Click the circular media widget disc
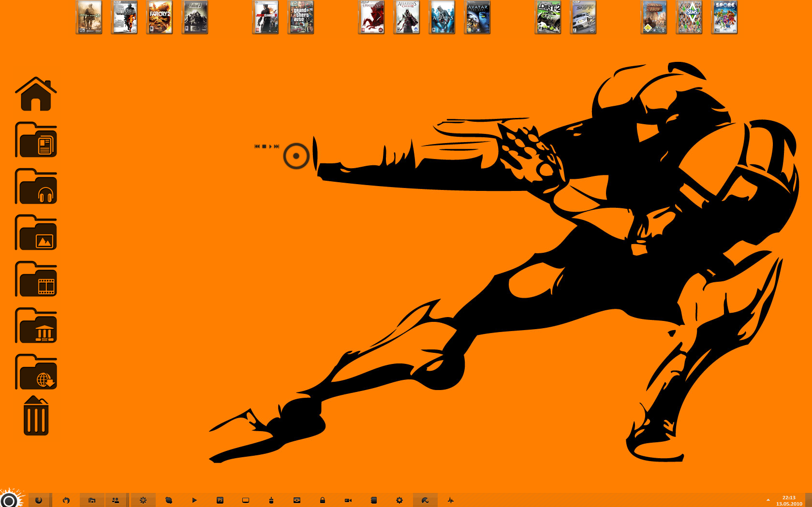The image size is (812, 507). [x=296, y=156]
